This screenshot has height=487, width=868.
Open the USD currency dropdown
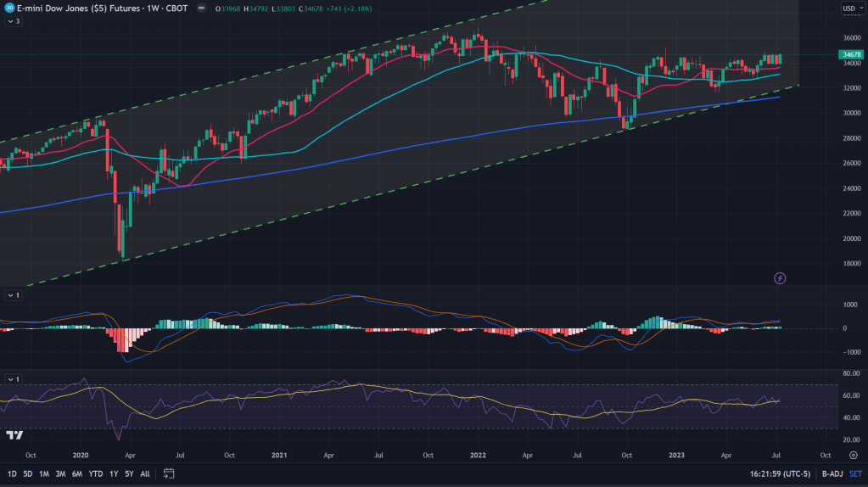pos(851,8)
